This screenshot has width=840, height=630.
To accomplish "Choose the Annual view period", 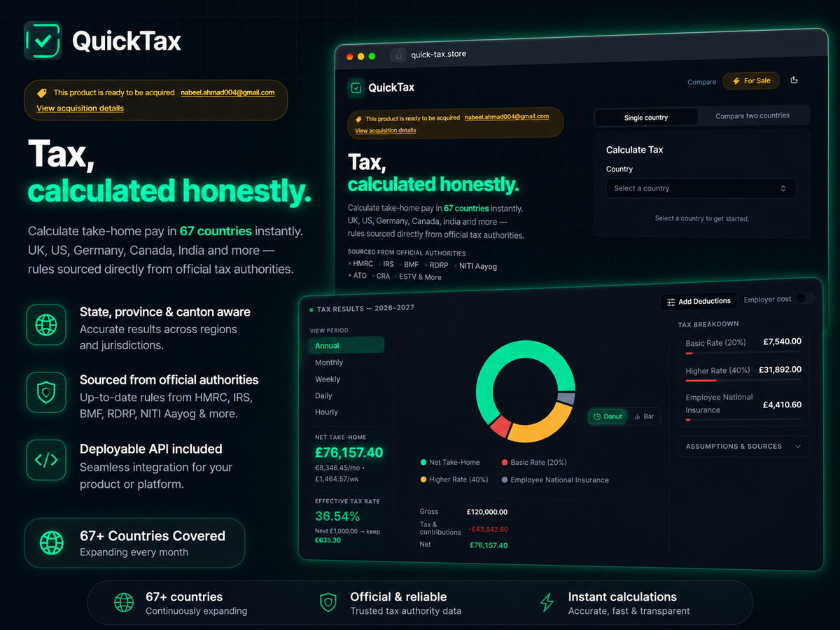I will pos(346,346).
